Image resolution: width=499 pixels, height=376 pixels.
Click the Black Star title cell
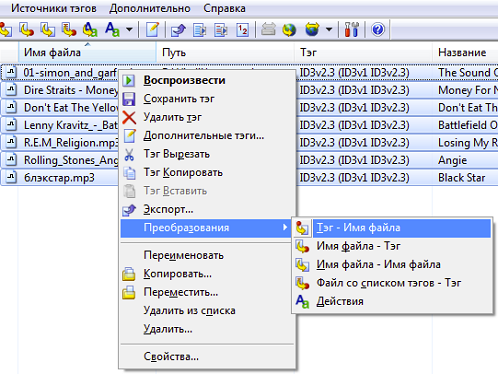[462, 178]
